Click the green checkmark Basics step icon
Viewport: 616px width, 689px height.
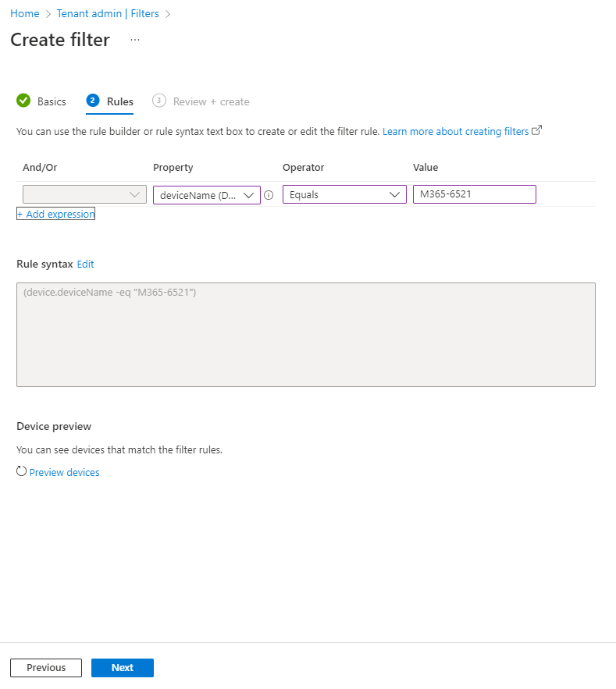23,101
